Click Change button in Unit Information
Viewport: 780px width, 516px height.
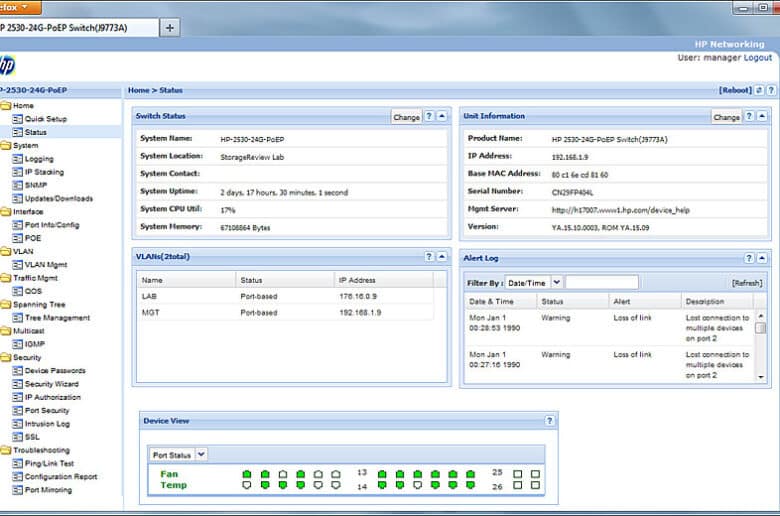726,117
